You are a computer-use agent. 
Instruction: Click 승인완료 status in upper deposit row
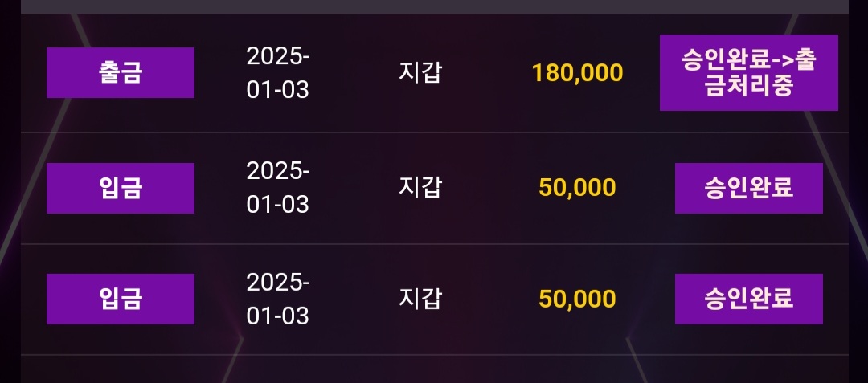tap(748, 188)
